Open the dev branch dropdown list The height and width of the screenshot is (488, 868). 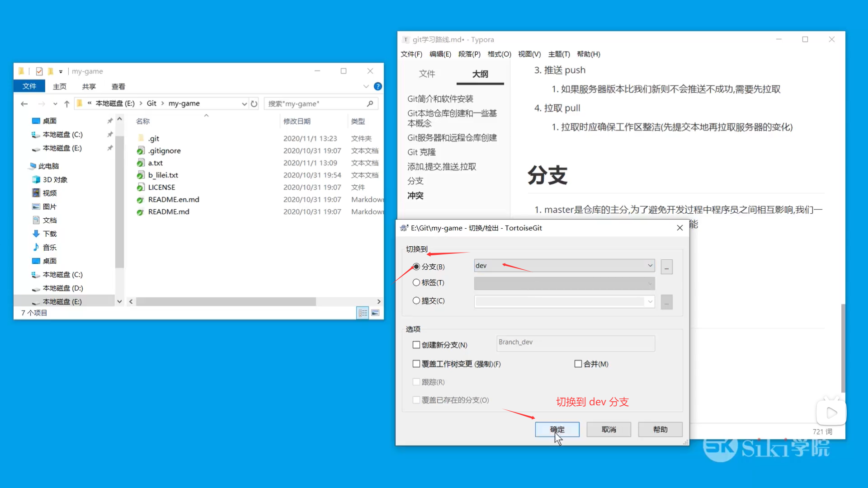[x=650, y=265]
